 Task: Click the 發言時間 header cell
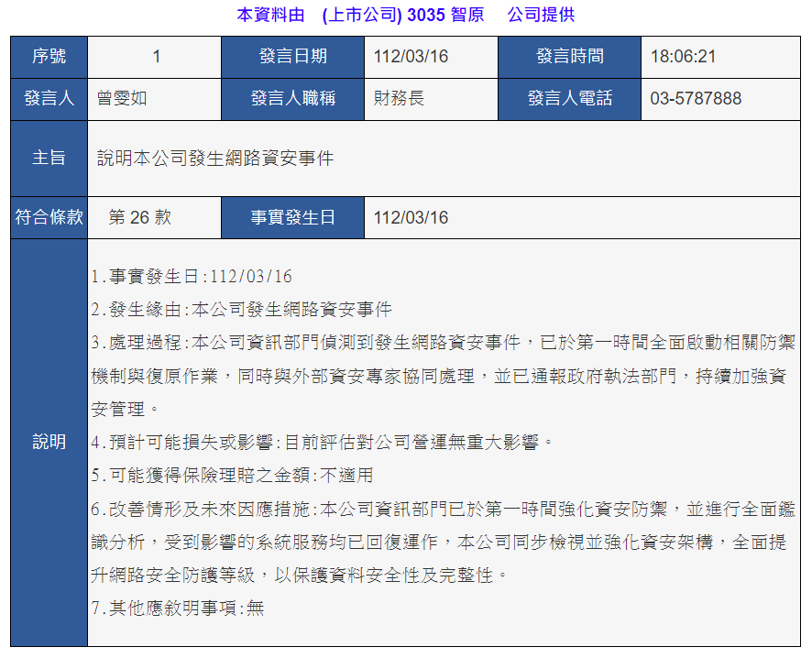coord(569,57)
